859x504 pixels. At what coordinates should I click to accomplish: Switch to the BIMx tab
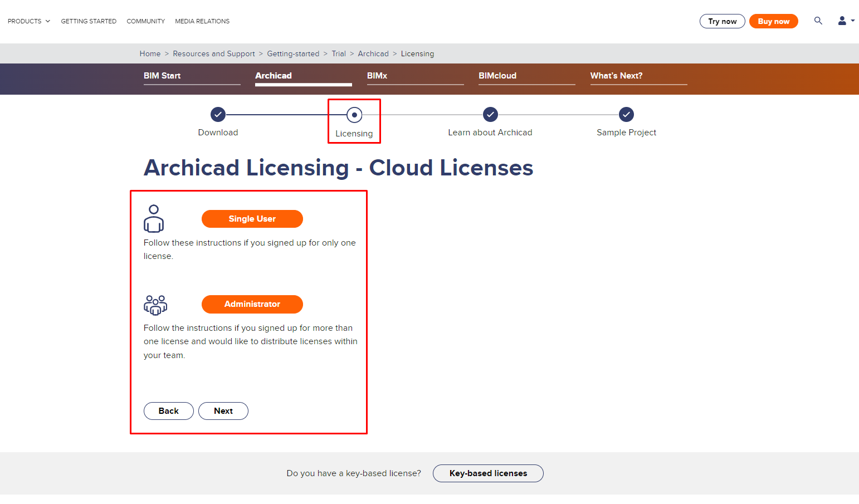point(415,76)
